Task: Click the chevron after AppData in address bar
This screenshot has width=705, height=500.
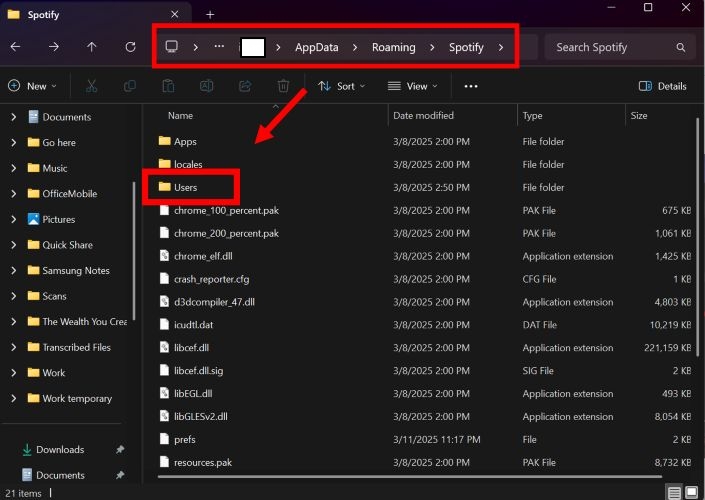Action: (355, 47)
